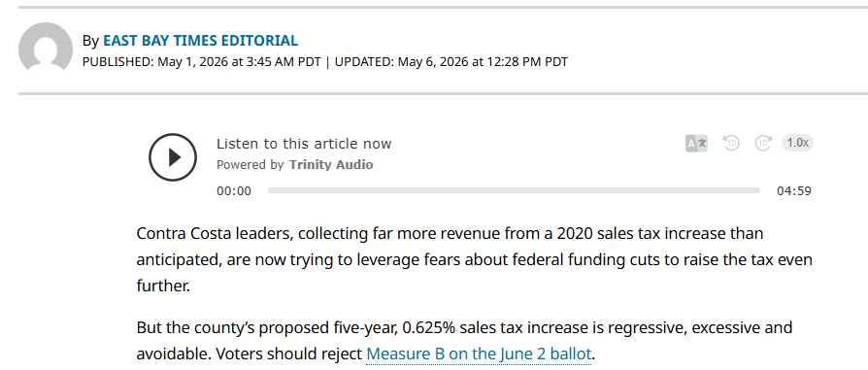Skip audio forward 10 seconds
Image resolution: width=868 pixels, height=370 pixels.
[763, 143]
